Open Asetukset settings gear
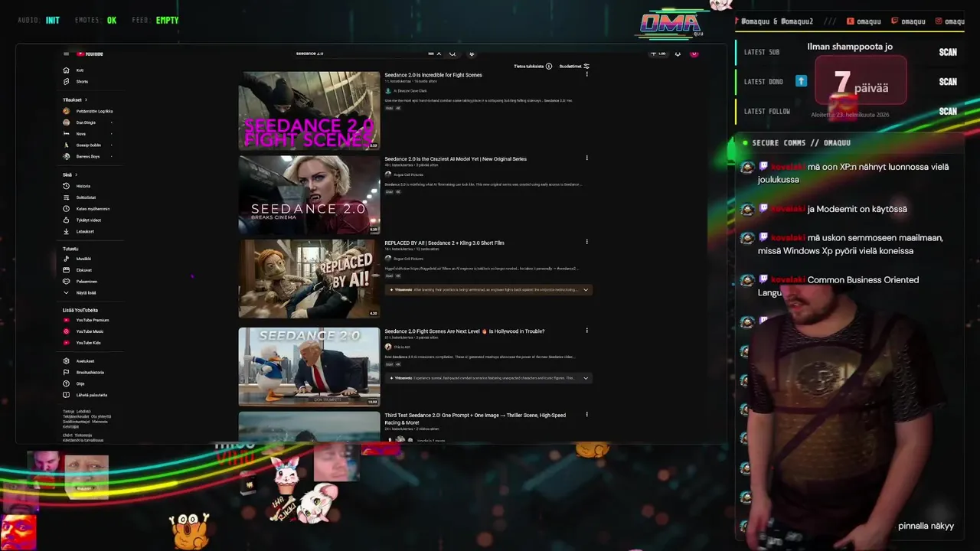 tap(67, 361)
